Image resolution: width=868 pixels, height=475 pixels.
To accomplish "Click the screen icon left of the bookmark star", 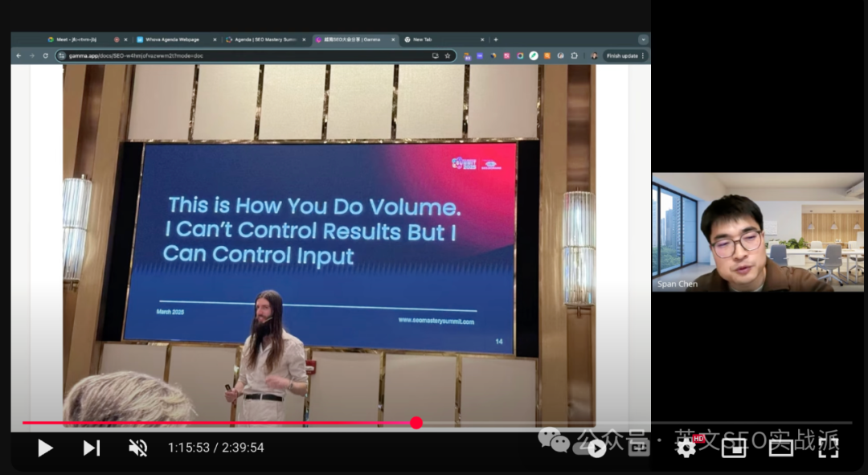I will (435, 56).
